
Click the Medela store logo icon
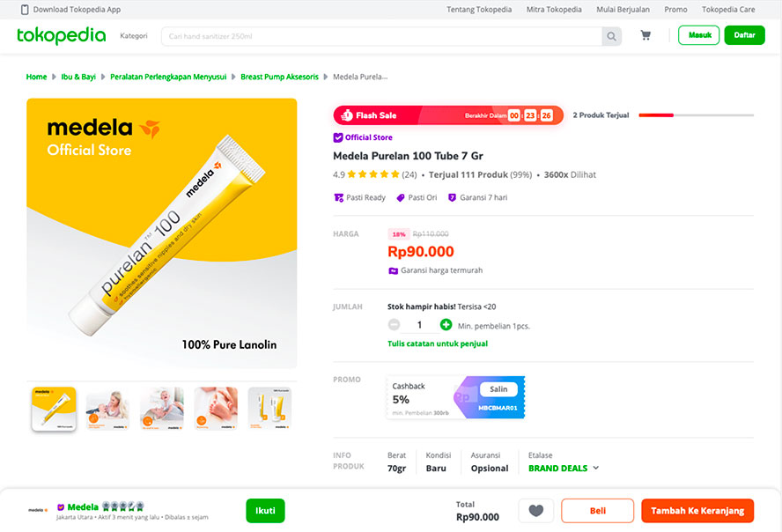click(x=38, y=510)
